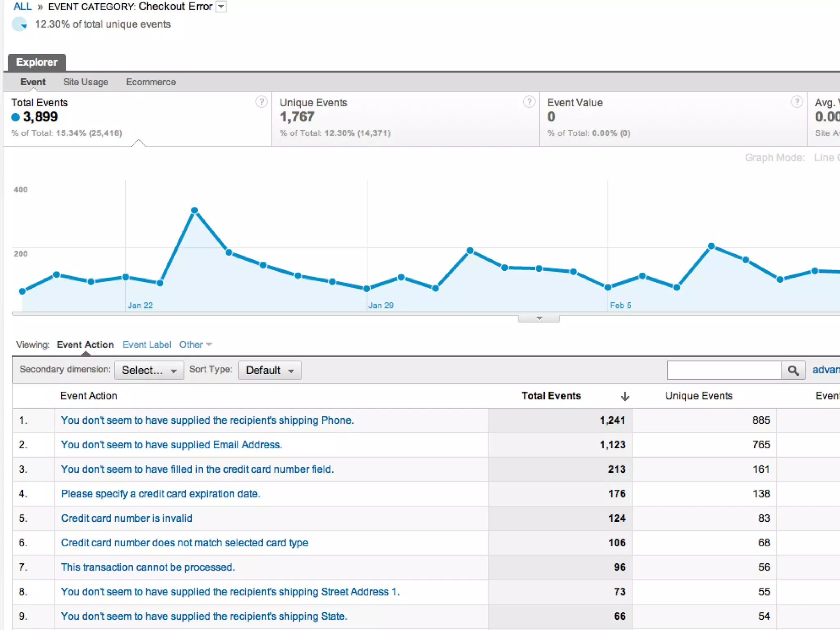Select the Unique Events metric tile
The image size is (840, 630).
404,118
